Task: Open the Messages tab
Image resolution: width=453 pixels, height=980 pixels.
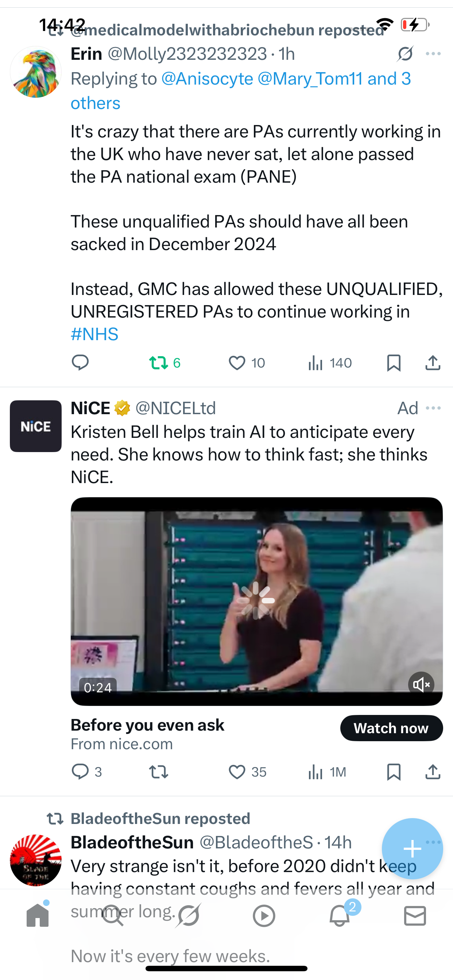Action: (x=415, y=916)
